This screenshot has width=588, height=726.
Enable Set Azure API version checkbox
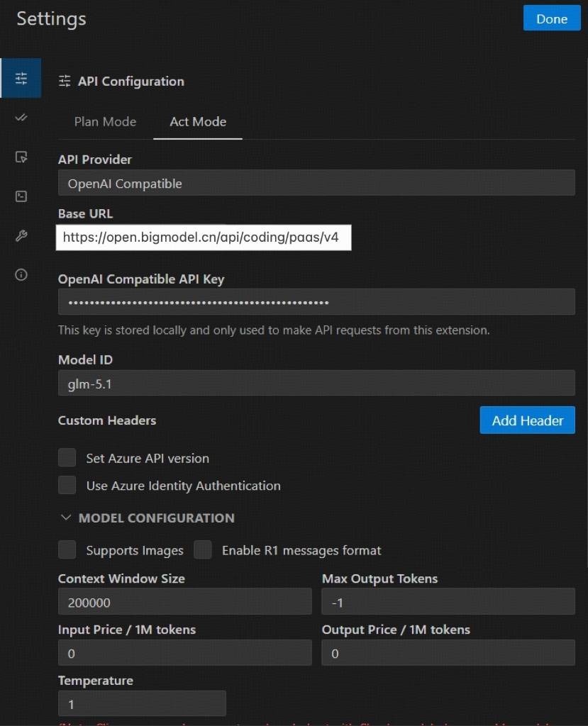[x=67, y=458]
